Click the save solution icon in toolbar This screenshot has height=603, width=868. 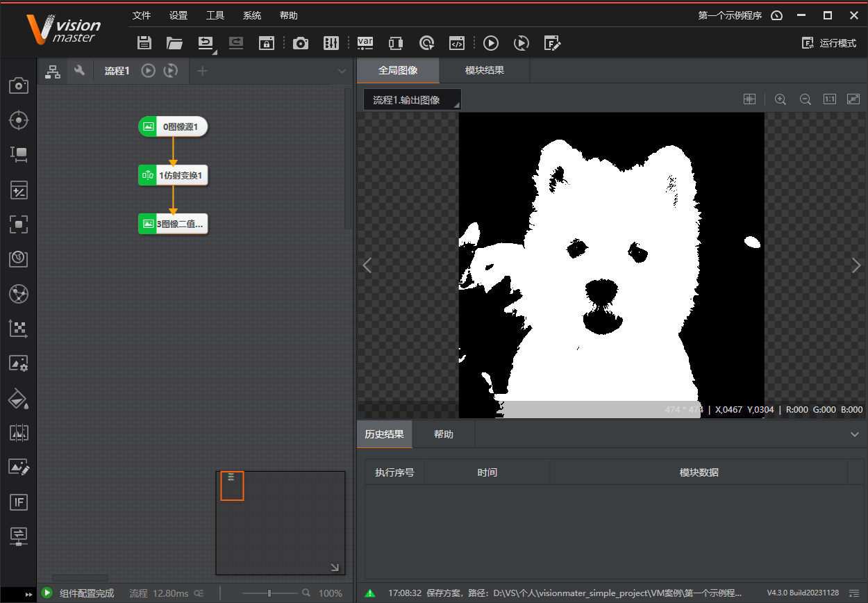(144, 43)
